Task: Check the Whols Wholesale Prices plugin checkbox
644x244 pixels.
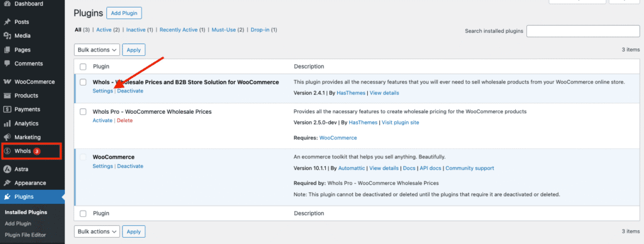Action: [83, 82]
